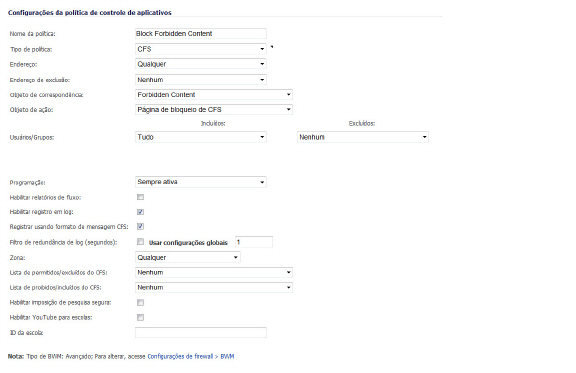Tick Habilitar YouTube para escolas checkbox
The width and height of the screenshot is (576, 373).
click(140, 318)
